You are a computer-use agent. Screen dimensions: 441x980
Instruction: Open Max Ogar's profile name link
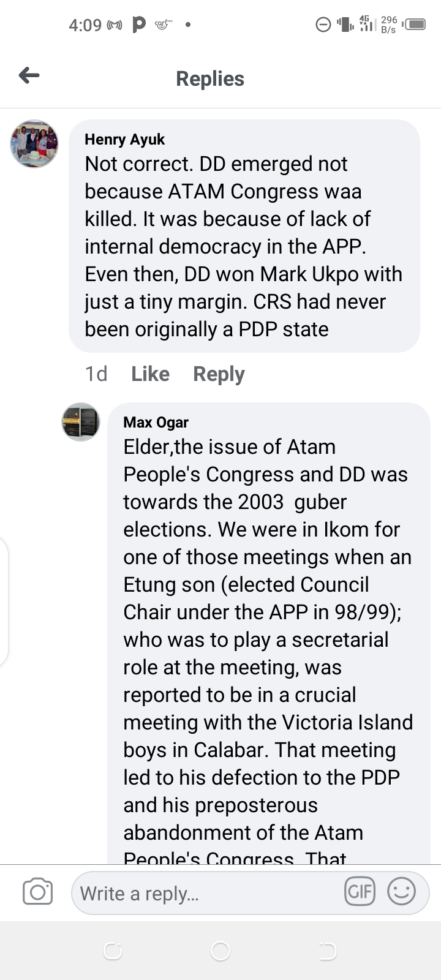[x=156, y=423]
